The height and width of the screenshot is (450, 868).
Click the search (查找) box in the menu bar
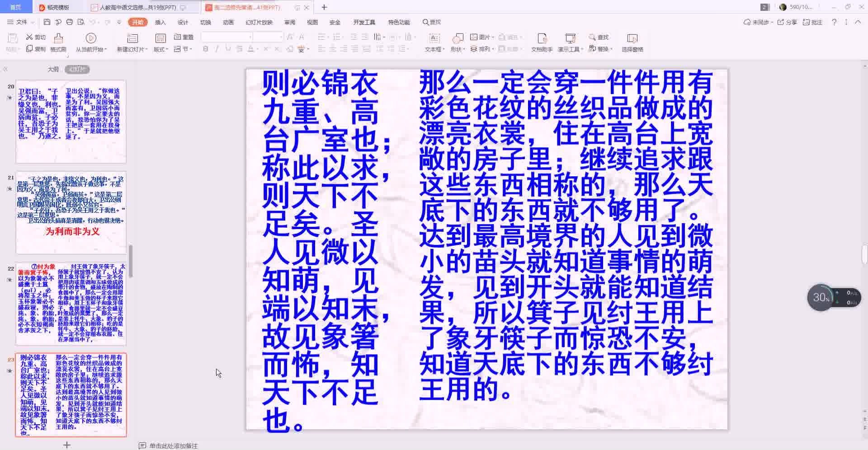(432, 22)
